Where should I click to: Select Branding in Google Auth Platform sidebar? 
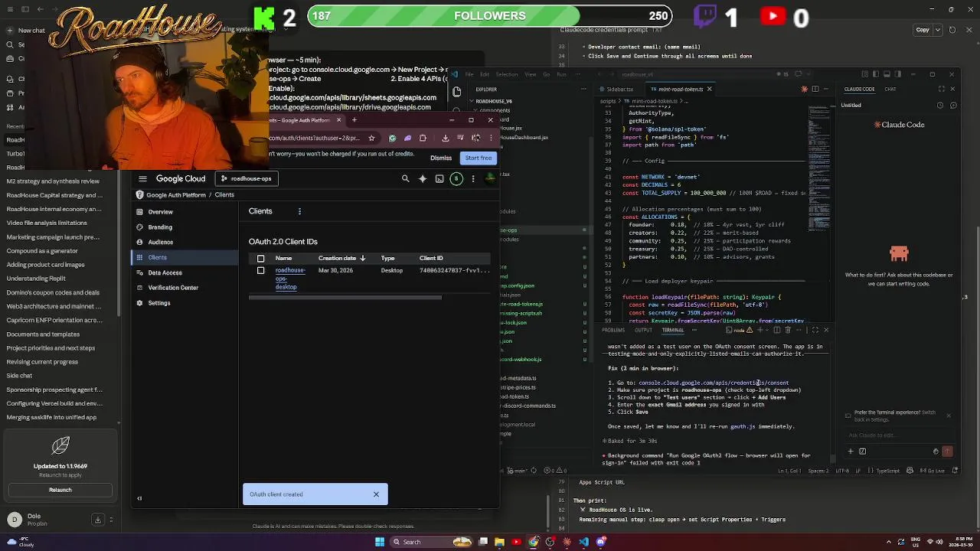click(185, 227)
